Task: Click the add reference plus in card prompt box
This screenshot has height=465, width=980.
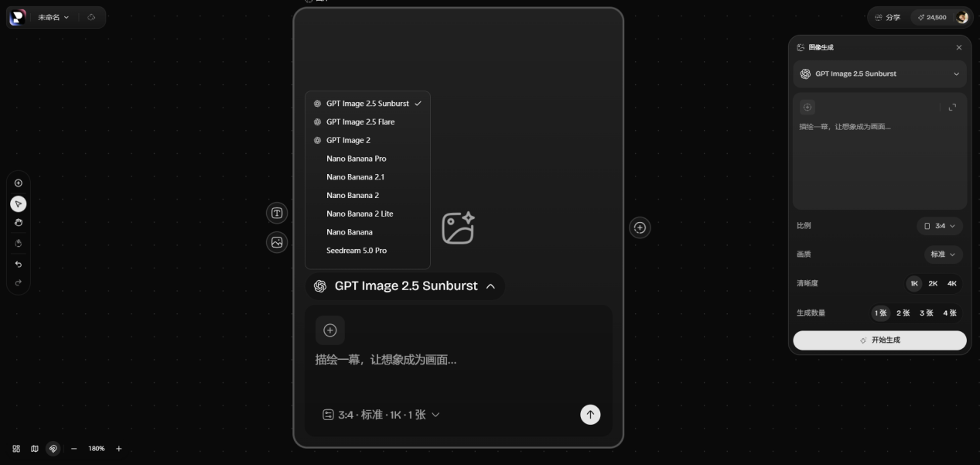Action: [330, 330]
